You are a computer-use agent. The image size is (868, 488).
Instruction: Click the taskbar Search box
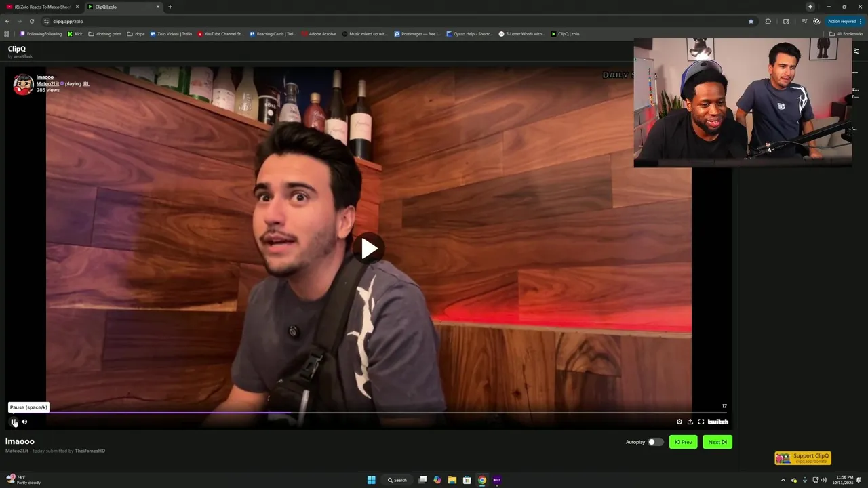point(397,480)
